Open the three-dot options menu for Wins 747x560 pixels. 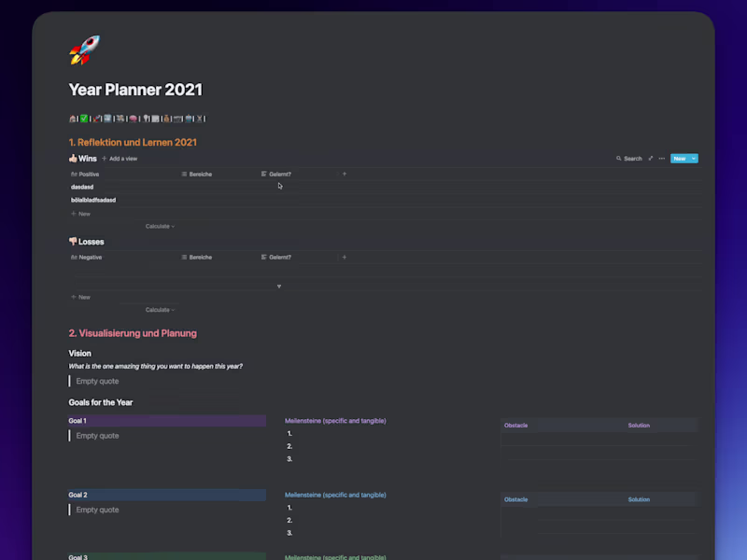point(662,159)
